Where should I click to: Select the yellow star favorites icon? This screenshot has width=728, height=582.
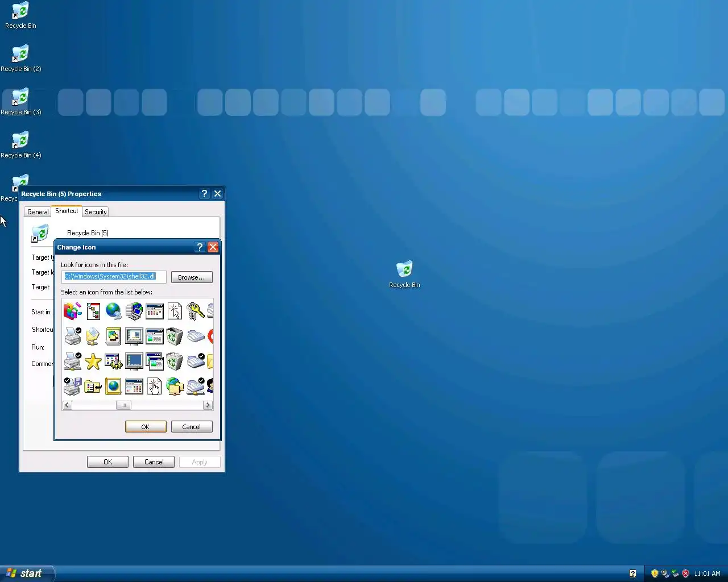[93, 361]
